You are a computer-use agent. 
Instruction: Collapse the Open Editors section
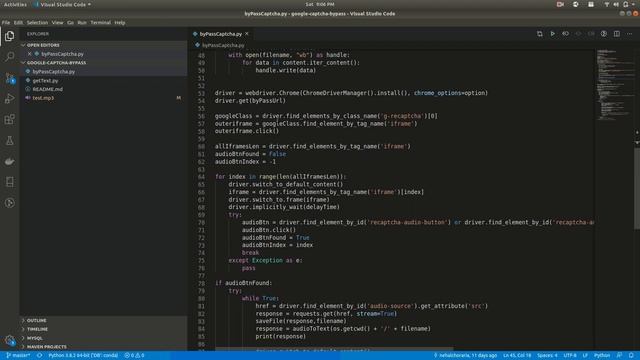[x=104, y=45]
